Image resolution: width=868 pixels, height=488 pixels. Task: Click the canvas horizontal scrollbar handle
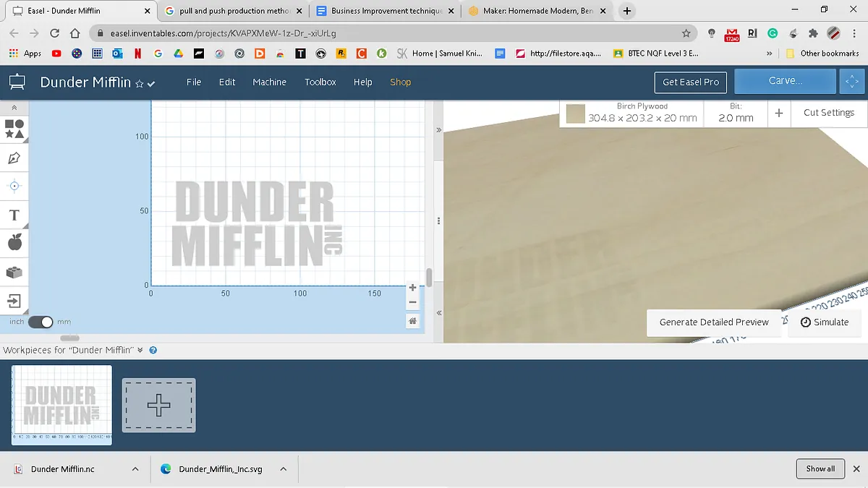[x=69, y=338]
